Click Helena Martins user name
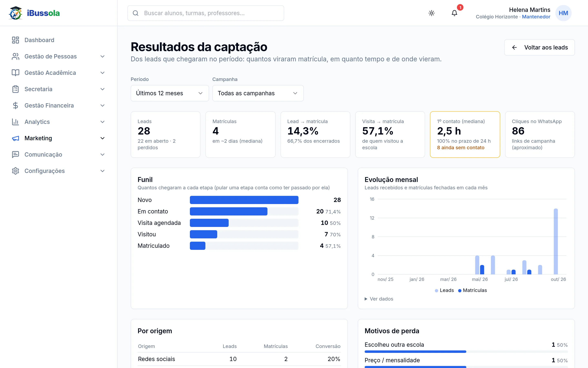 coord(530,10)
